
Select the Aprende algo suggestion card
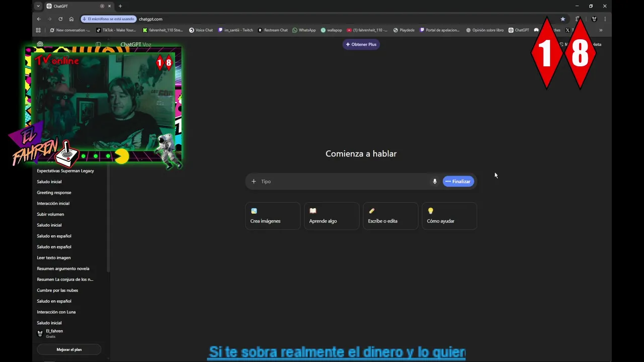click(332, 216)
